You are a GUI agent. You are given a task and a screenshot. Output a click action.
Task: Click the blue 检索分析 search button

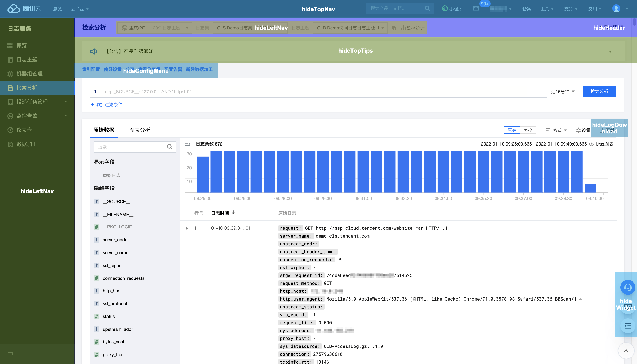point(599,91)
